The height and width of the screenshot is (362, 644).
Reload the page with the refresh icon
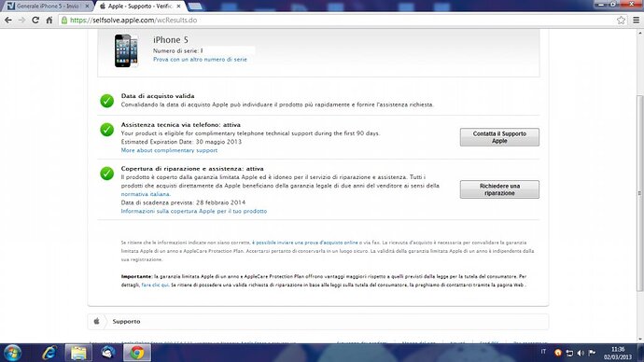(x=35, y=21)
